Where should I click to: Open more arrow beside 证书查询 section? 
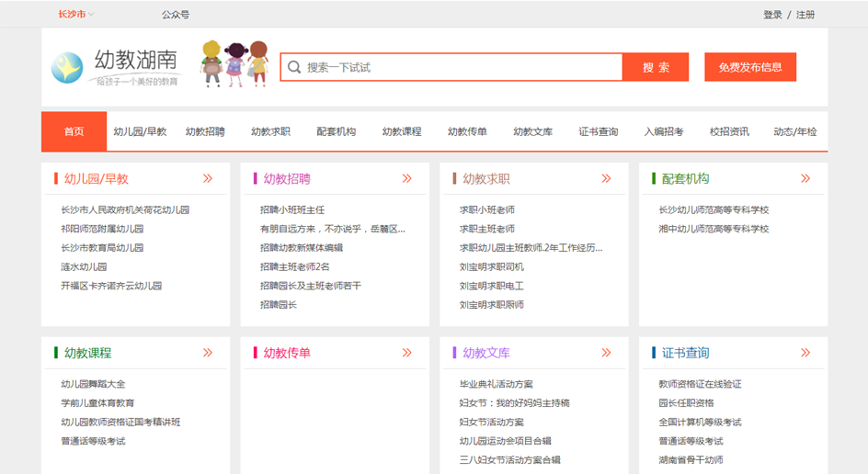coord(805,353)
